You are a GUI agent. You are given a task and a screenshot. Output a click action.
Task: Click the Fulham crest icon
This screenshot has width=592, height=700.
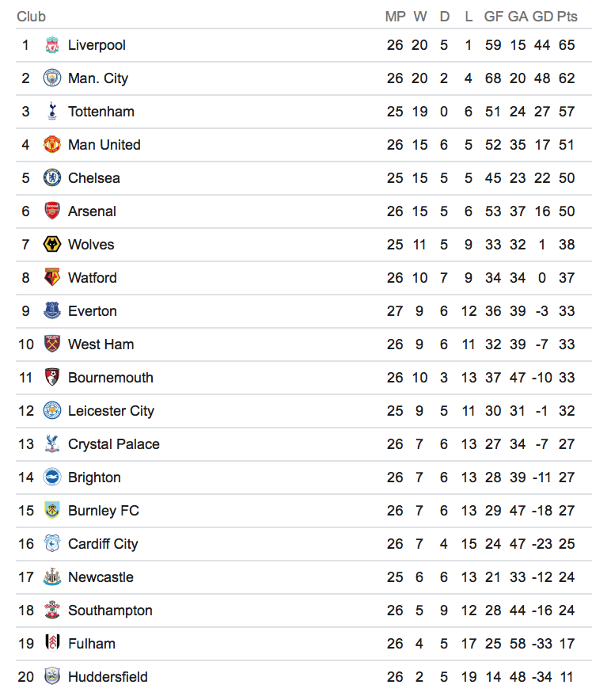[x=52, y=644]
